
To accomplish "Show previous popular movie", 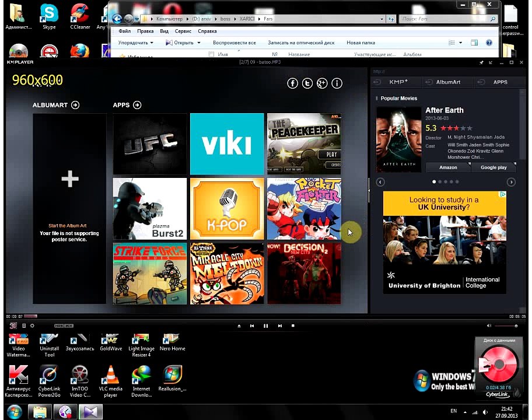I will (x=380, y=182).
